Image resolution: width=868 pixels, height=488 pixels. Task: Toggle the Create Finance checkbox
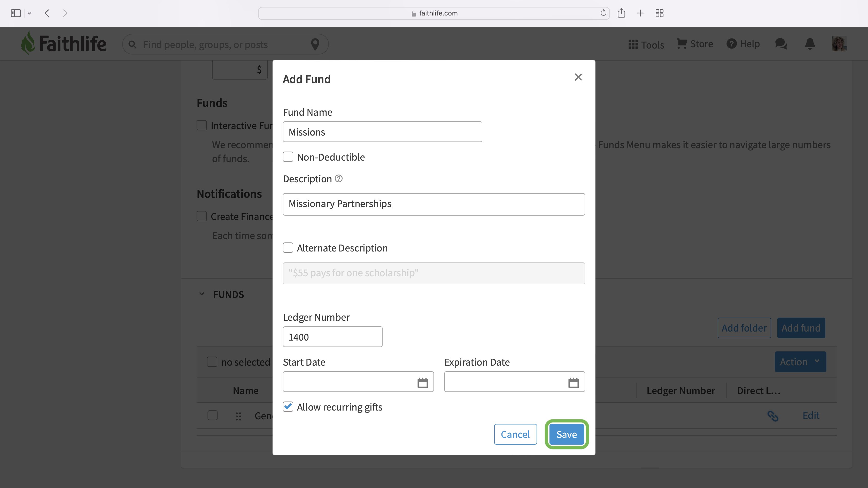202,216
